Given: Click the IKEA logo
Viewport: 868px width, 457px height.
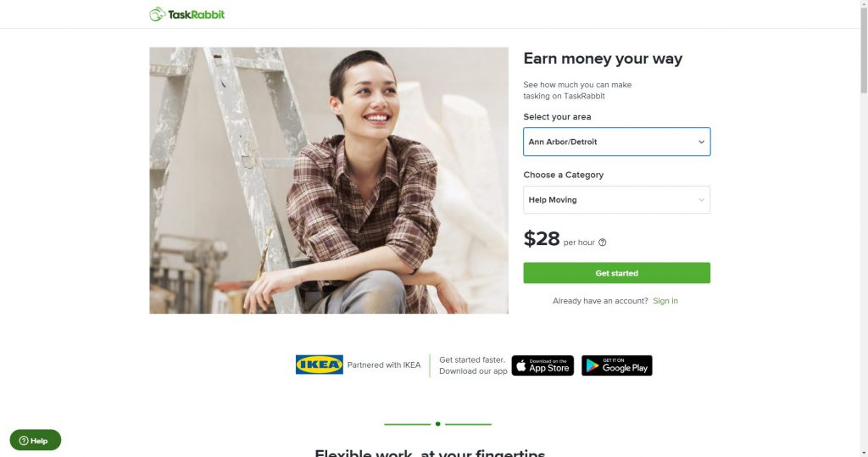Looking at the screenshot, I should click(320, 365).
